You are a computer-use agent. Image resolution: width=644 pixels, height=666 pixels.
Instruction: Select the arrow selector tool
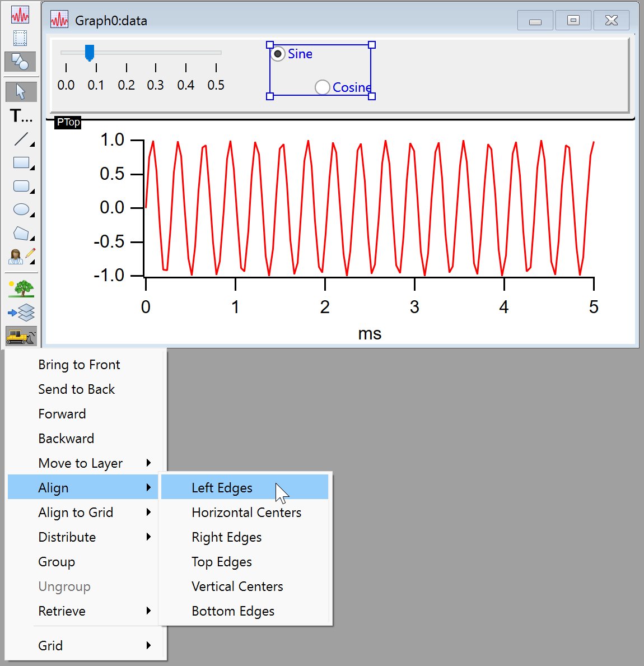[x=21, y=91]
